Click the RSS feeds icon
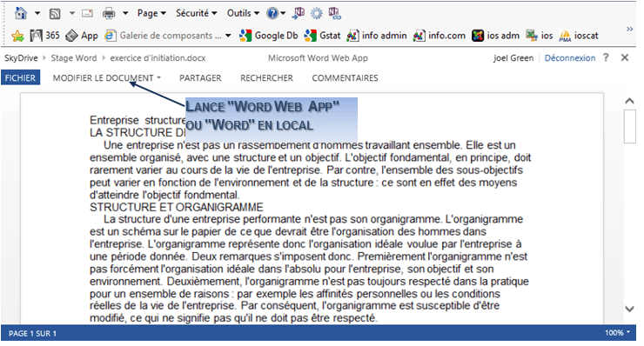Viewport: 644px width, 346px height. pyautogui.click(x=55, y=14)
